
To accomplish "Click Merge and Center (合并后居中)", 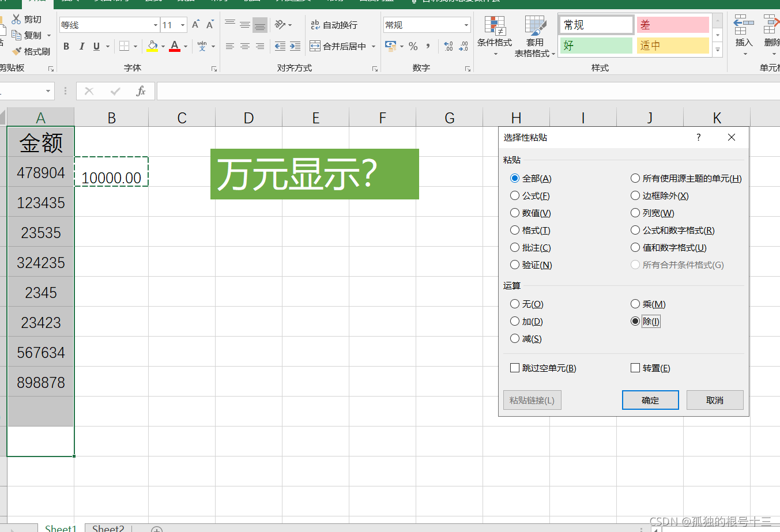I will click(338, 46).
